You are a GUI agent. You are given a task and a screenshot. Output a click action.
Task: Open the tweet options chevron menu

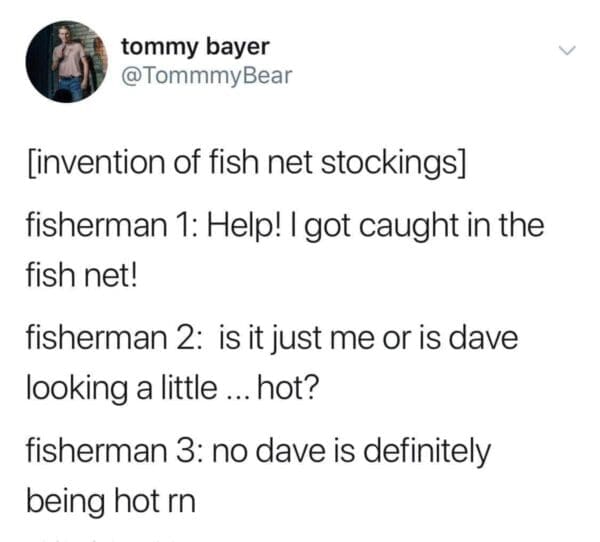[566, 51]
